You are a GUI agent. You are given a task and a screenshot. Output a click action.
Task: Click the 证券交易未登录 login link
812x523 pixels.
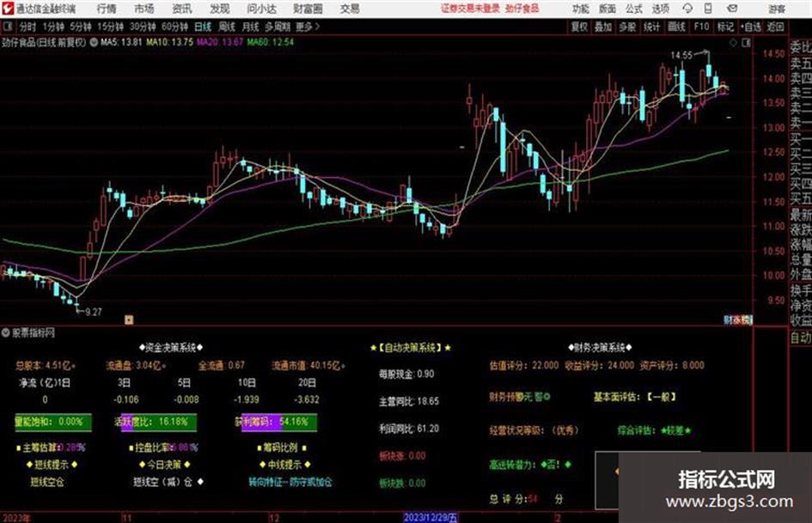(x=470, y=9)
